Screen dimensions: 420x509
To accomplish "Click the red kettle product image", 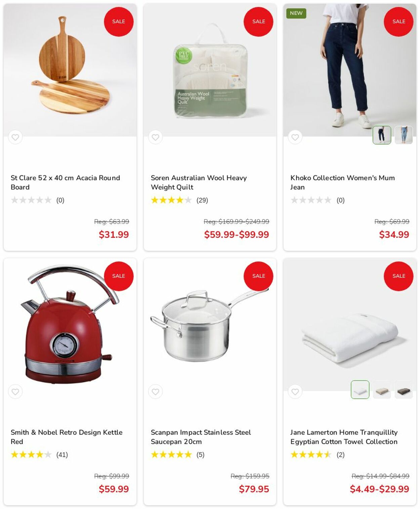I will coord(70,325).
